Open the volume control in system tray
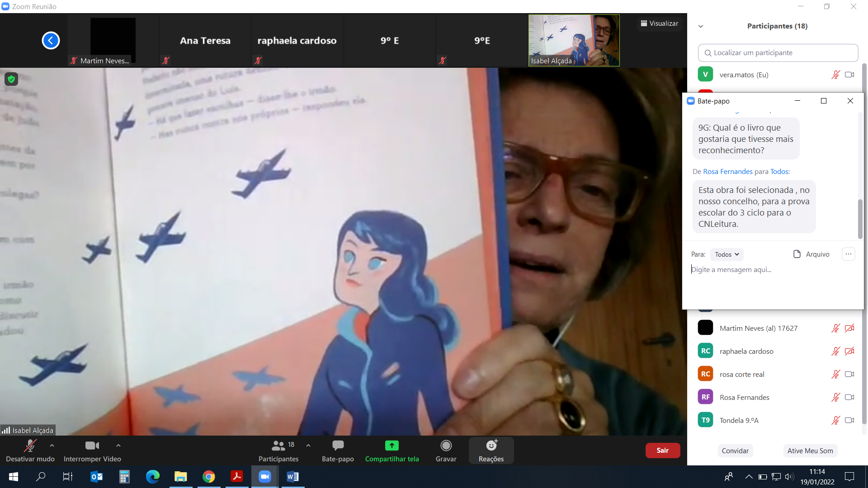The height and width of the screenshot is (488, 868). pos(789,477)
